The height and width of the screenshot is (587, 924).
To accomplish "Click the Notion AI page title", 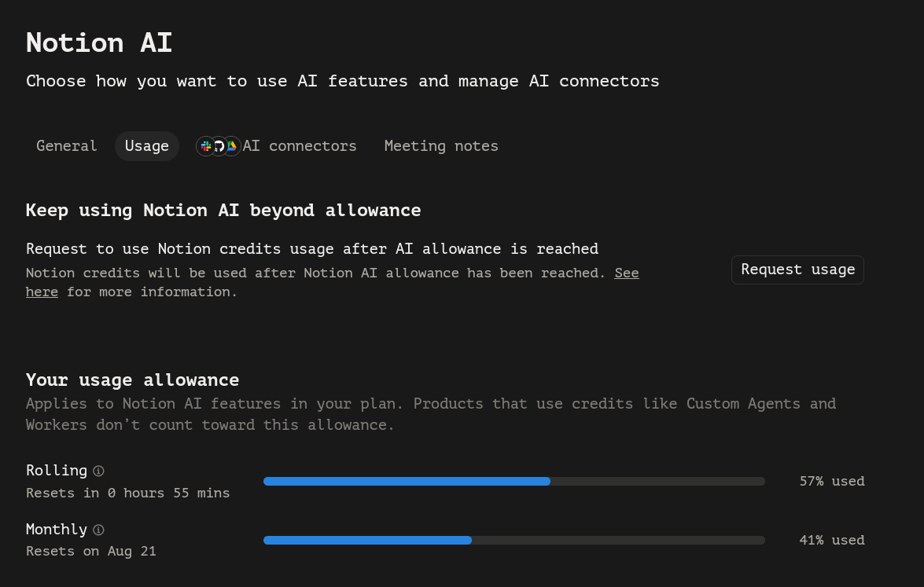I will tap(99, 43).
